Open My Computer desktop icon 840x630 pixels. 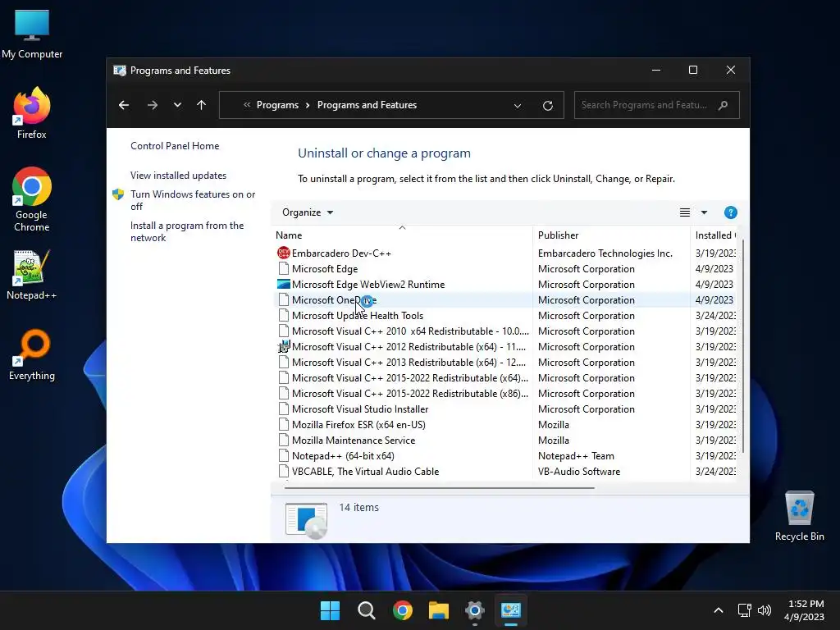(x=32, y=34)
